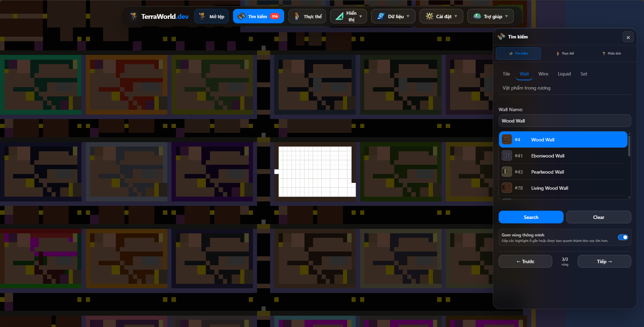The image size is (644, 327).
Task: Switch to the Tìm kiếm panel tab
Action: click(x=518, y=54)
